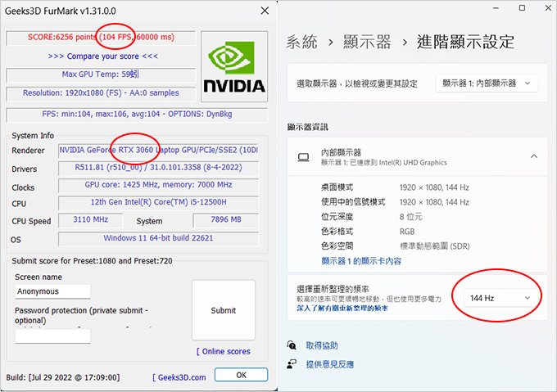Viewport: 557px width, 392px height.
Task: Select the 色彩空間 SDR value
Action: coord(435,246)
